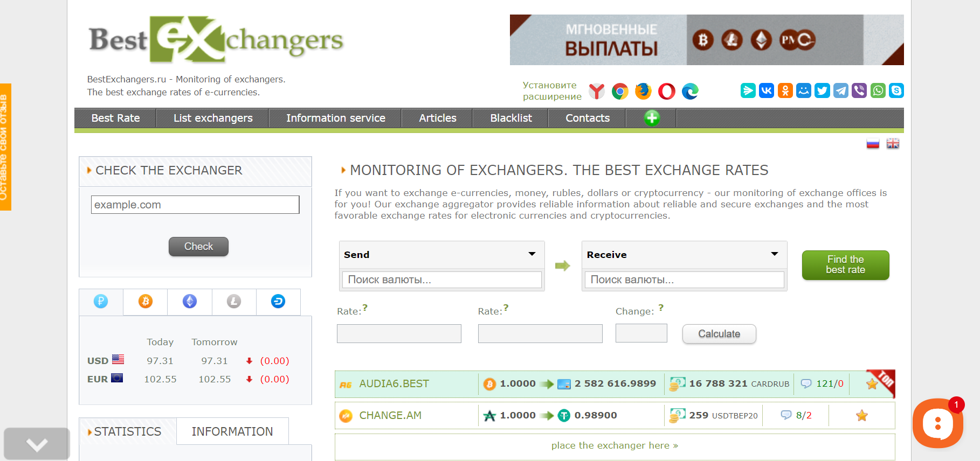
Task: Open the orange chat widget bubble
Action: pos(938,423)
